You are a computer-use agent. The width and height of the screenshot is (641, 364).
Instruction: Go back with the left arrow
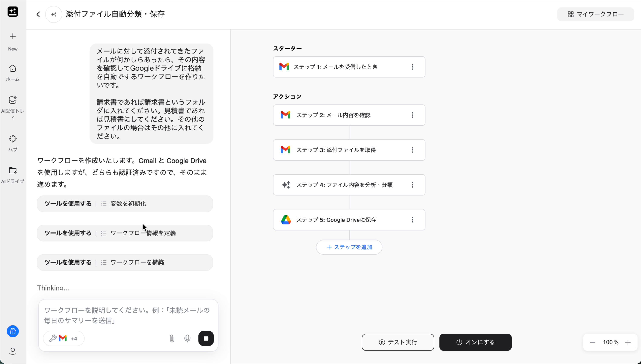coord(38,14)
